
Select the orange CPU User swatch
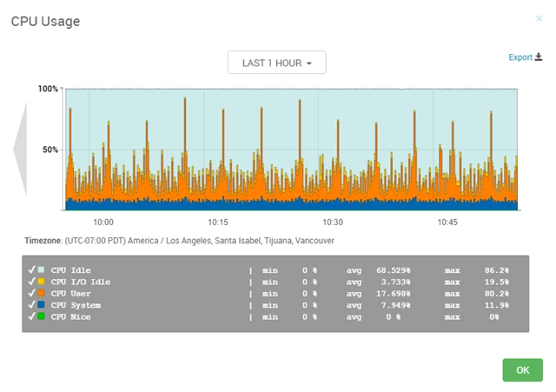tap(42, 294)
